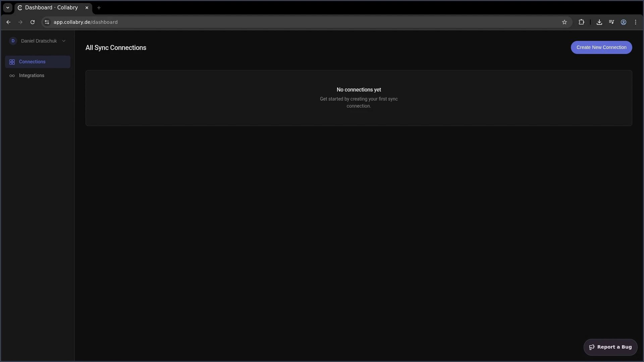644x362 pixels.
Task: Click the megaphone icon in Report a Bug
Action: point(592,347)
